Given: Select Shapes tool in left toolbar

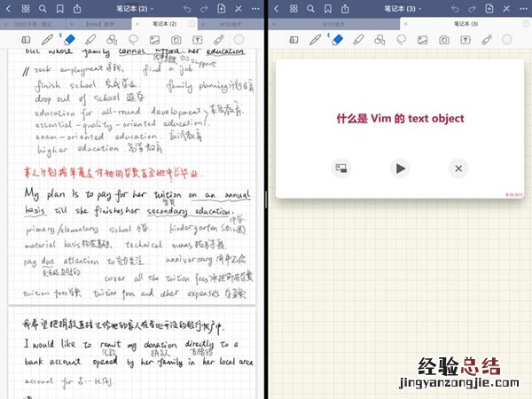Looking at the screenshot, I should click(x=112, y=40).
